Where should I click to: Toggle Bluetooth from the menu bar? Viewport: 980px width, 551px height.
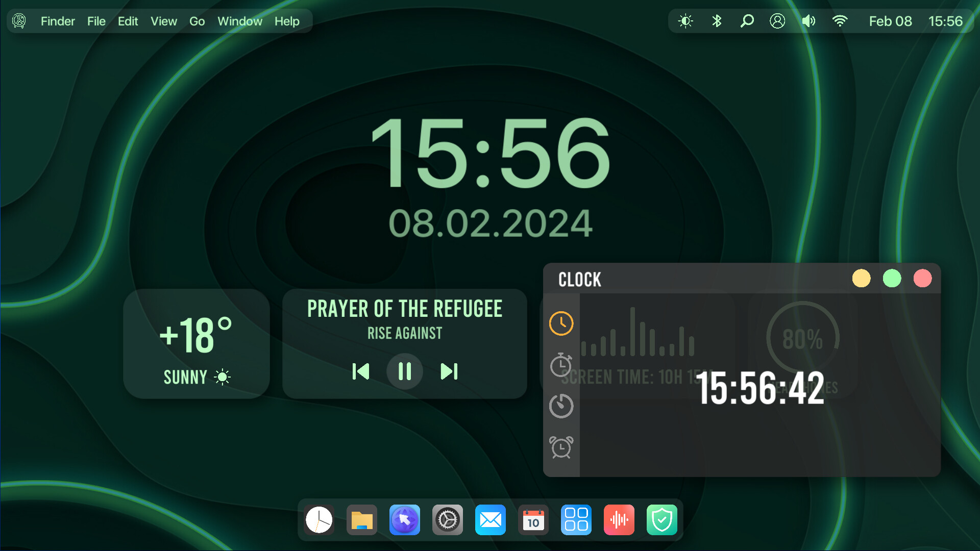tap(716, 21)
